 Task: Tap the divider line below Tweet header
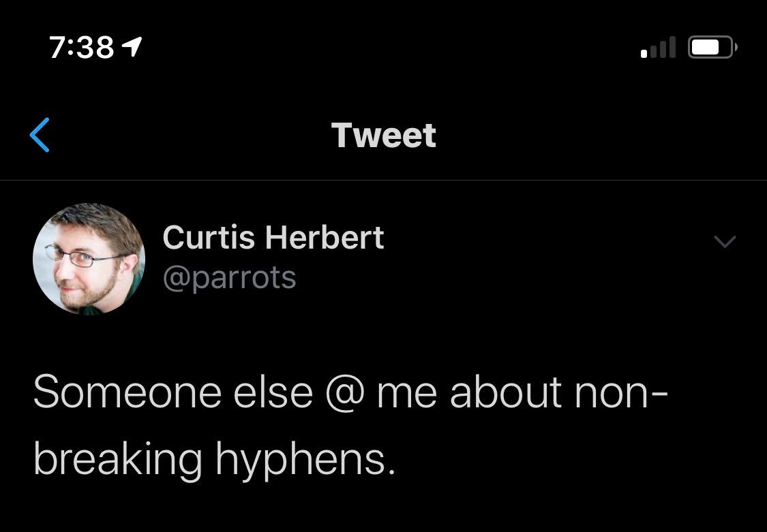pyautogui.click(x=383, y=181)
